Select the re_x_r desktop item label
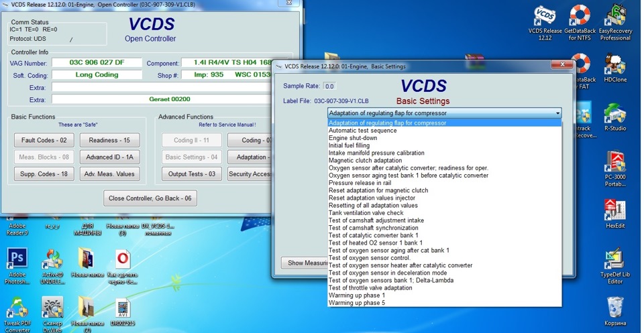644x333 pixels. pyautogui.click(x=52, y=226)
